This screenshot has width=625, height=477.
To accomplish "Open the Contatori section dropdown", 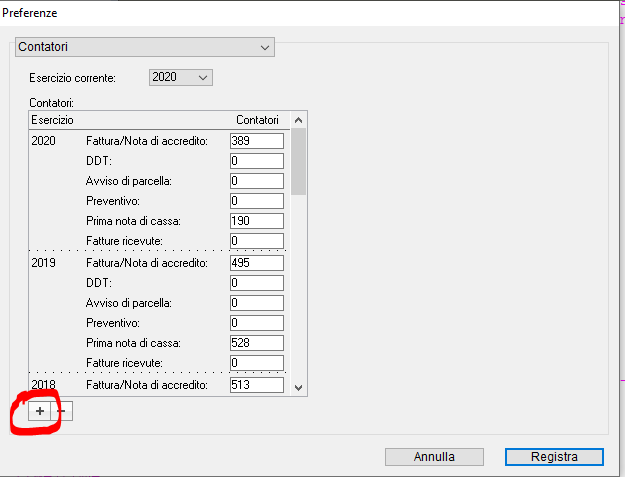I will click(145, 47).
